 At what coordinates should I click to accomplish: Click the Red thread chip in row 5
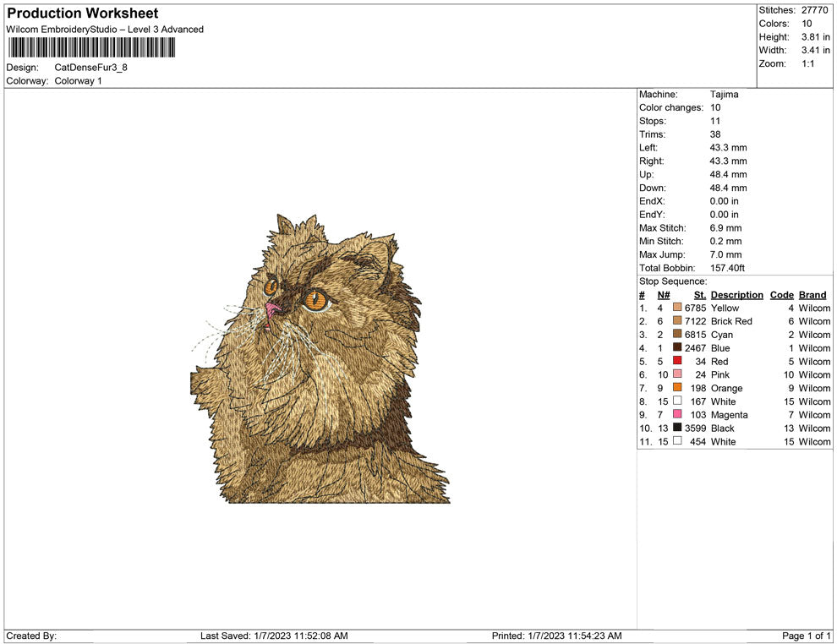click(676, 362)
